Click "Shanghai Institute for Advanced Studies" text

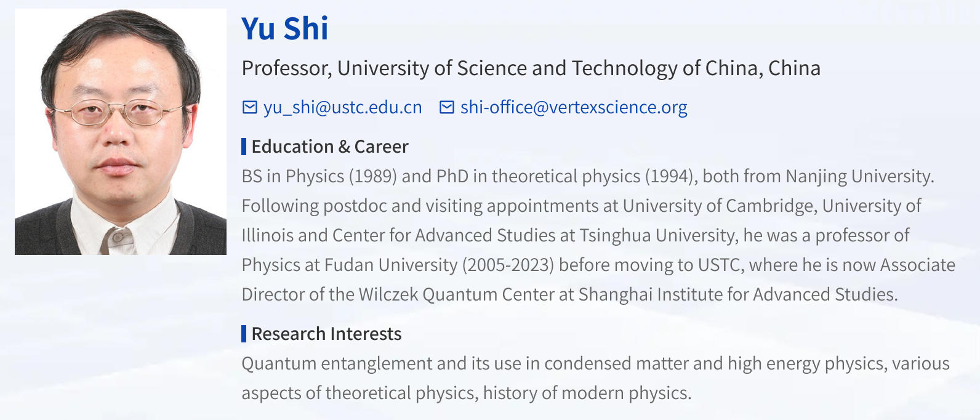tap(737, 294)
